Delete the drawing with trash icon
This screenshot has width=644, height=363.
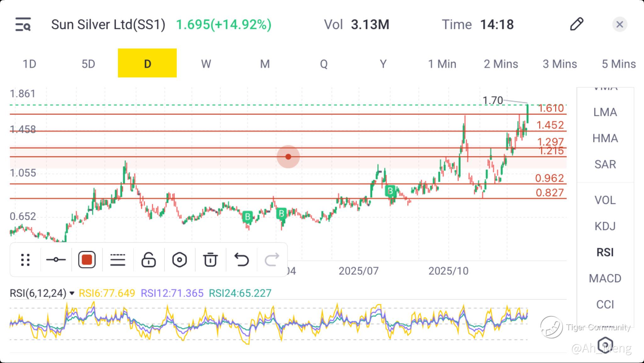[210, 260]
